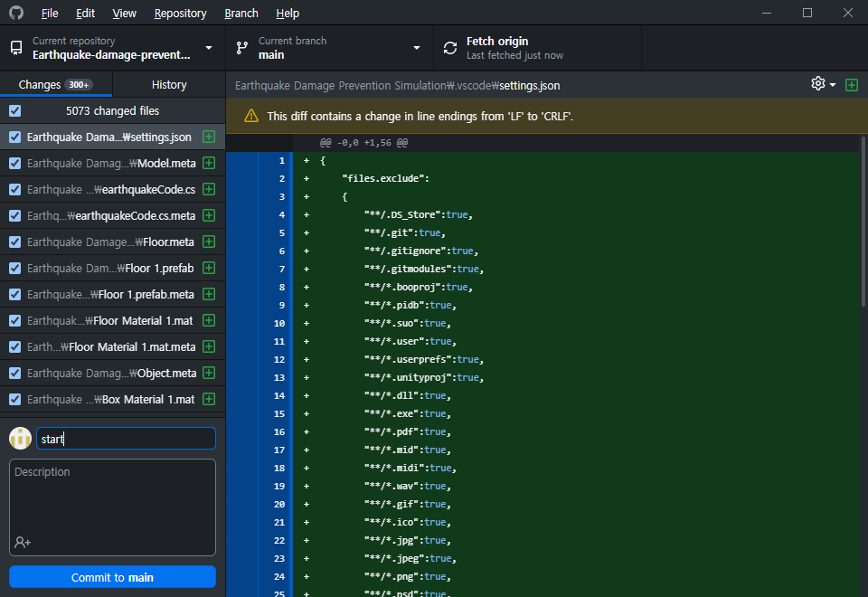Click the green expand diff icon top right
Viewport: 868px width, 597px height.
click(x=851, y=84)
